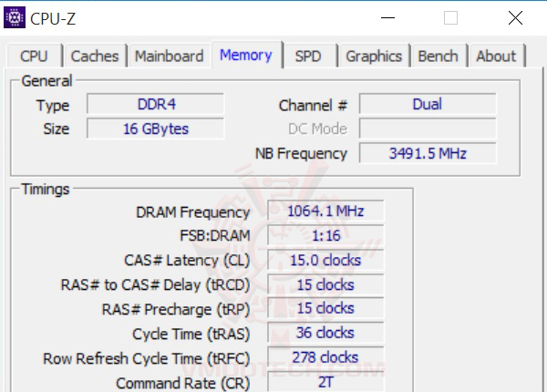Image resolution: width=547 pixels, height=392 pixels.
Task: Open the Bench tab
Action: (439, 56)
